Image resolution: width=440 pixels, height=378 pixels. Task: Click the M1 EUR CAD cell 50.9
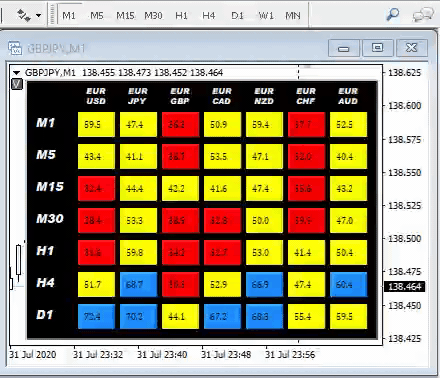[222, 124]
